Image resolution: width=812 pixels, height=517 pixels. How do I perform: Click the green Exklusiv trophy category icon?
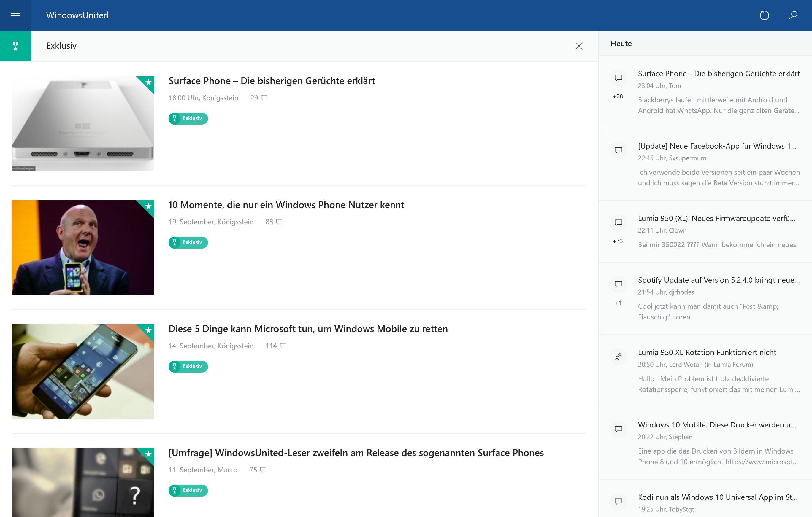pyautogui.click(x=15, y=46)
